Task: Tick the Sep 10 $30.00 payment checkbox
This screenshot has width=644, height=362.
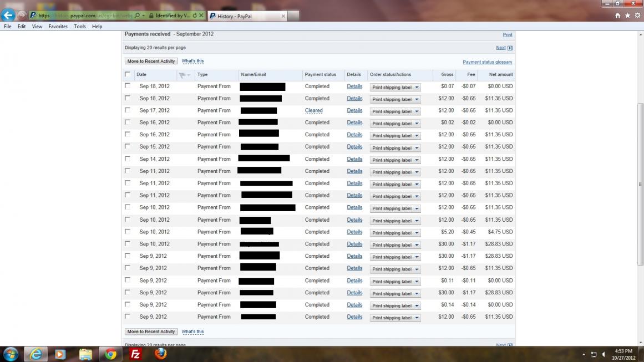Action: pyautogui.click(x=128, y=243)
